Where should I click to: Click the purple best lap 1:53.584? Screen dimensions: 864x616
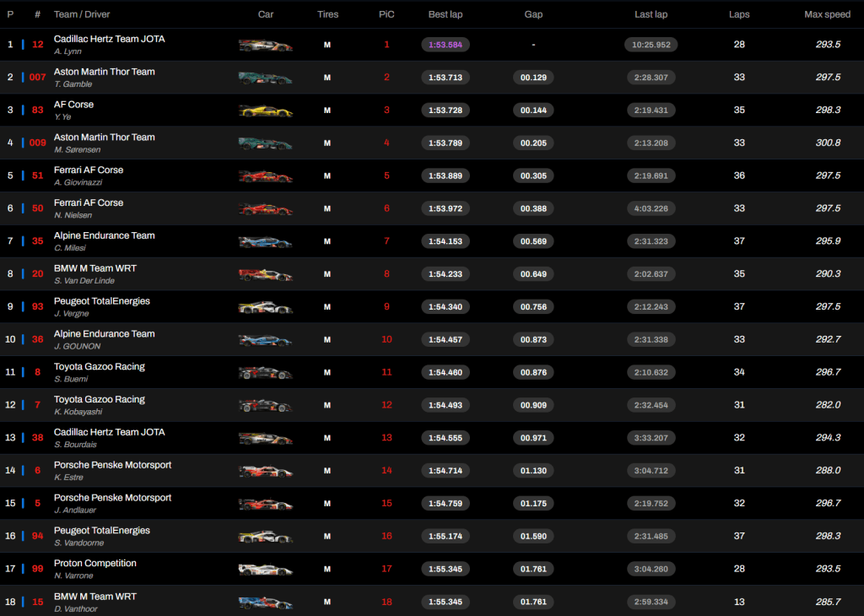[445, 45]
